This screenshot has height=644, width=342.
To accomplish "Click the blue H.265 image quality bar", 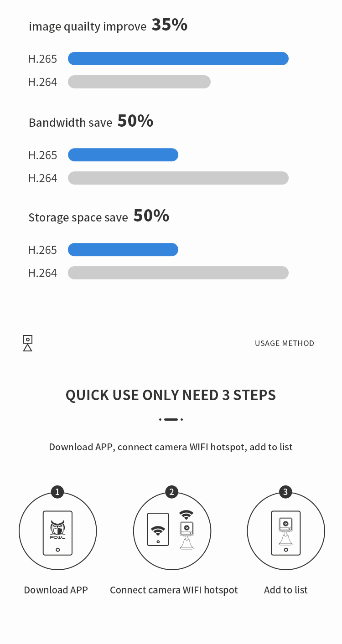I will point(178,59).
